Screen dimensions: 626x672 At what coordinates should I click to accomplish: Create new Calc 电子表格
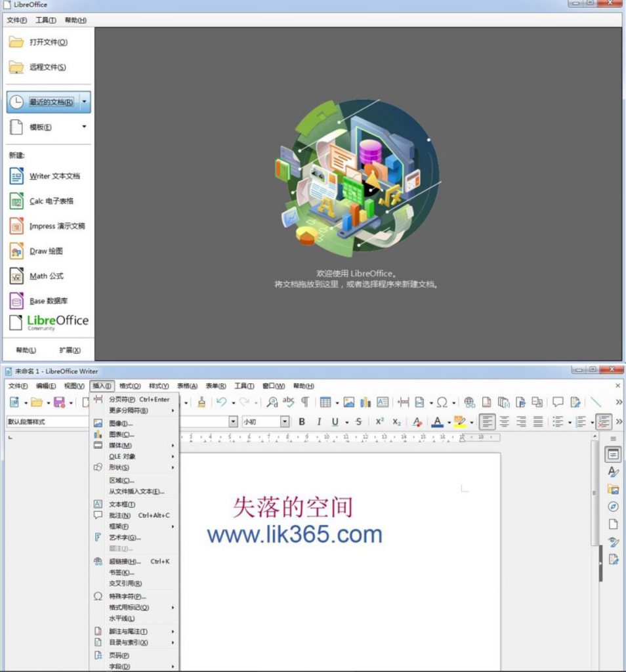[48, 201]
